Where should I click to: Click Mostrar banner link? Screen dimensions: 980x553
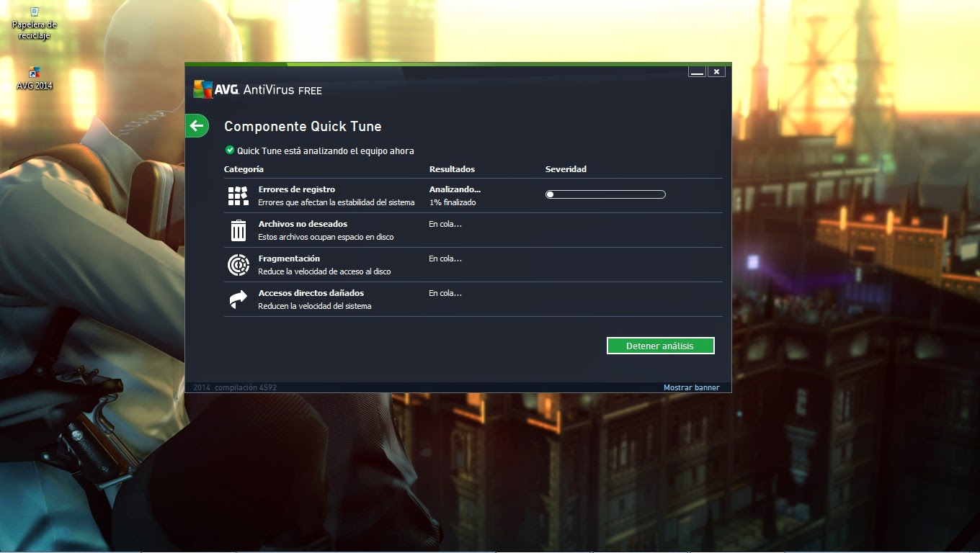click(x=691, y=387)
